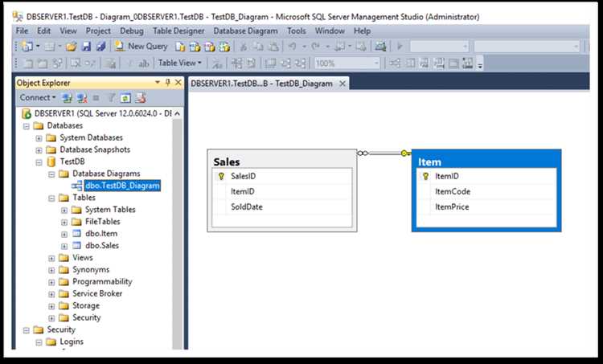This screenshot has height=364, width=603.
Task: Open the Debug menu
Action: 132,31
